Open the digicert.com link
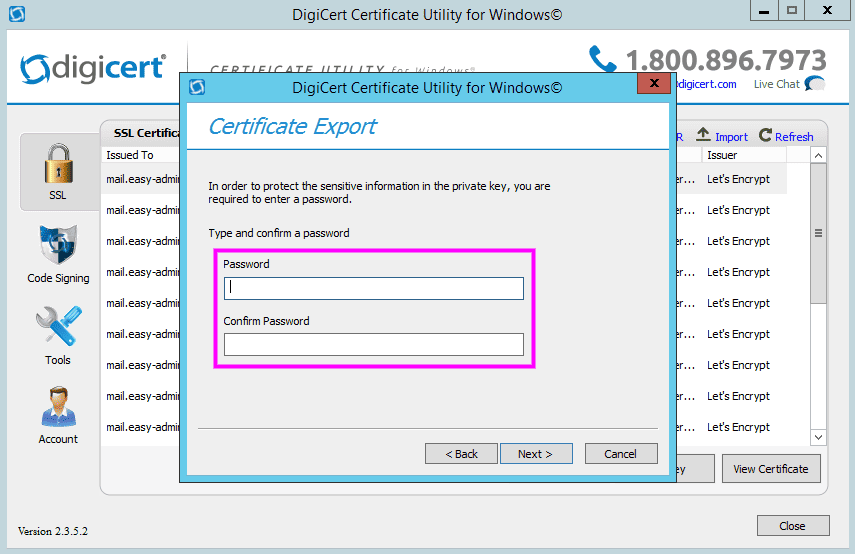The height and width of the screenshot is (554, 855). click(706, 84)
